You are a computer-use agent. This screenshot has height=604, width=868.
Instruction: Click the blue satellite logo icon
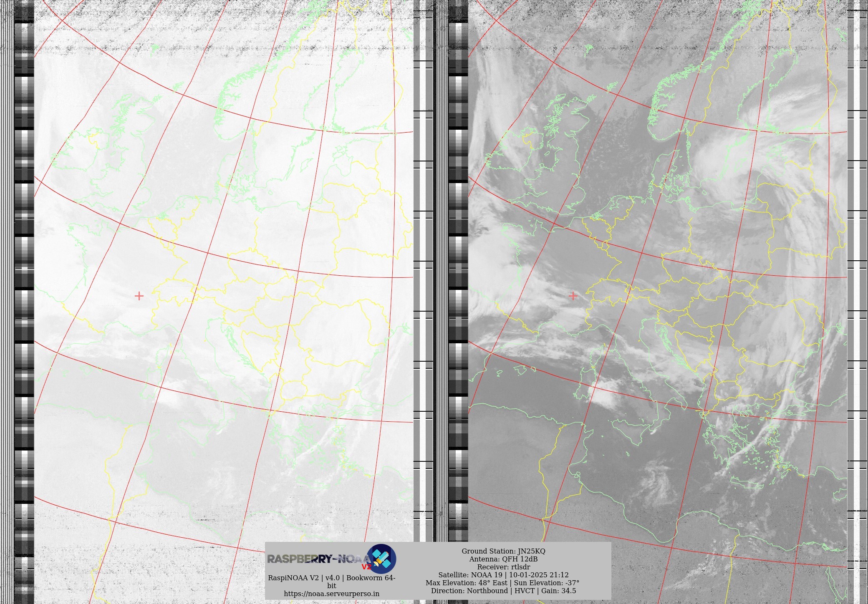point(381,559)
